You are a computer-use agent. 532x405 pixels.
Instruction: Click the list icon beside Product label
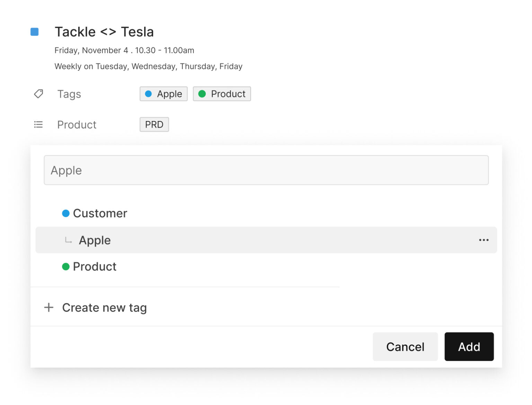click(x=38, y=124)
